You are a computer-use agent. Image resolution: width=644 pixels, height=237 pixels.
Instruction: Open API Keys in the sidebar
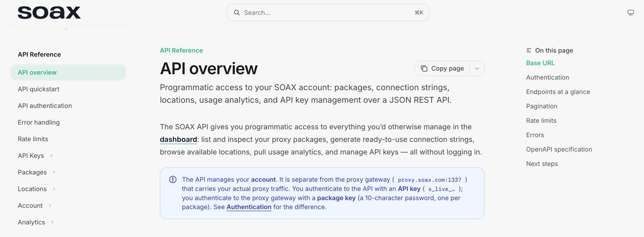tap(31, 156)
